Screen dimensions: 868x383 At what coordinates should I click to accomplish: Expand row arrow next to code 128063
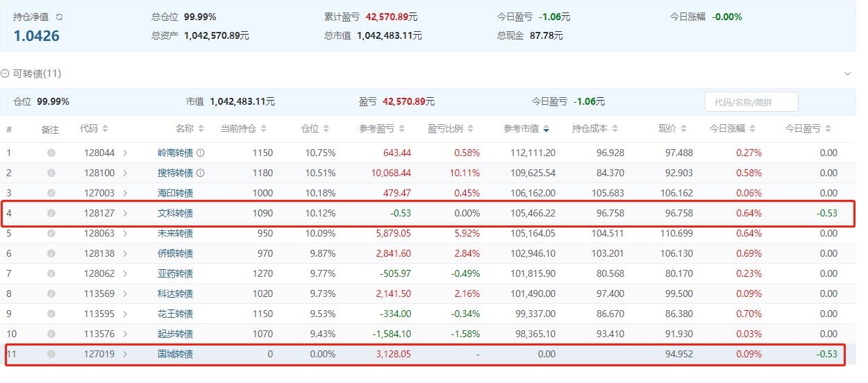coord(125,233)
